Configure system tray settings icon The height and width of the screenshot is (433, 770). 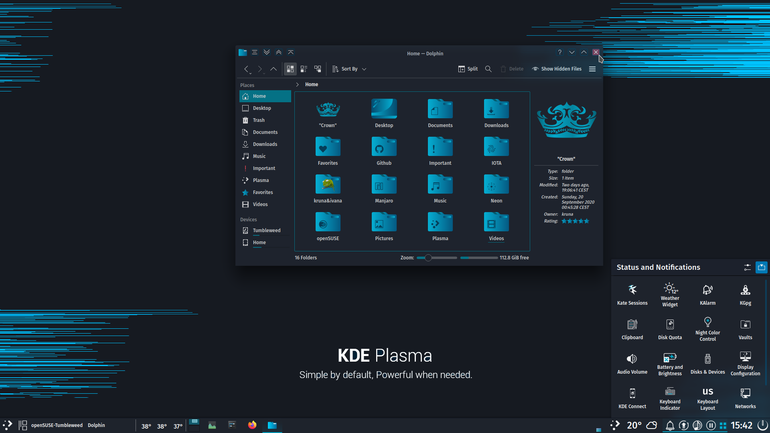coord(747,268)
